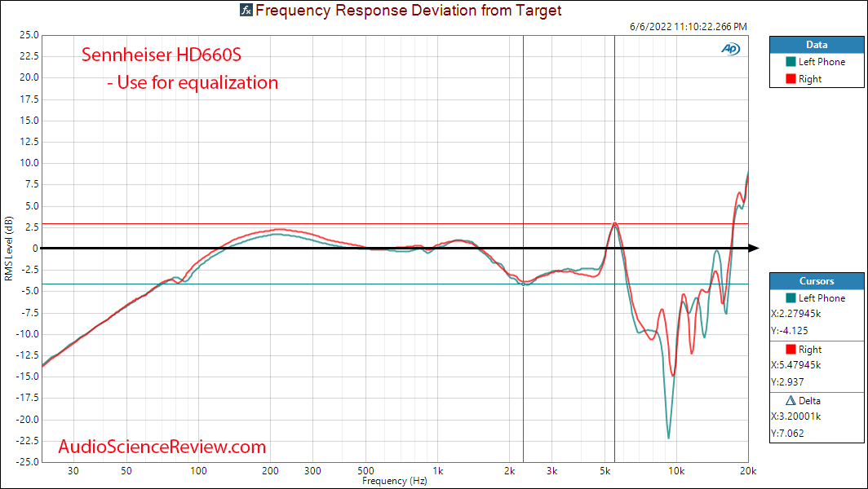Click the Delta Y value 7.062

[x=787, y=434]
